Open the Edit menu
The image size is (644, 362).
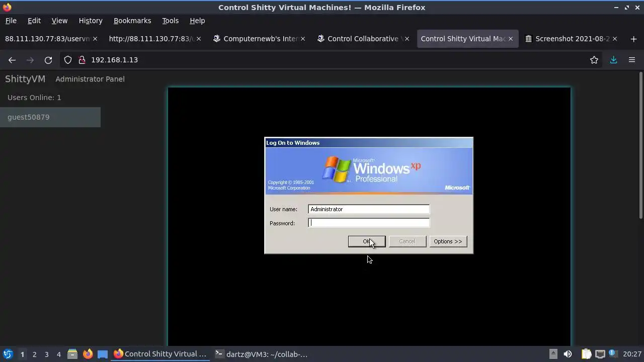pyautogui.click(x=34, y=21)
